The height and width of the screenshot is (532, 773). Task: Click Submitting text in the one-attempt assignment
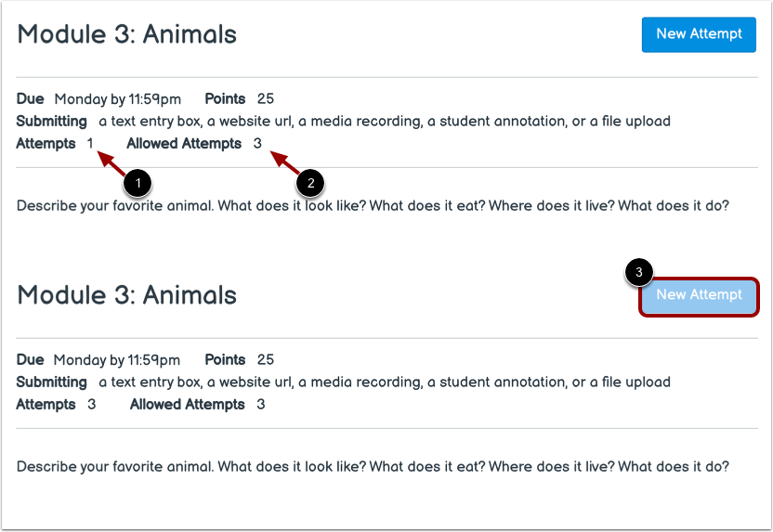[52, 121]
